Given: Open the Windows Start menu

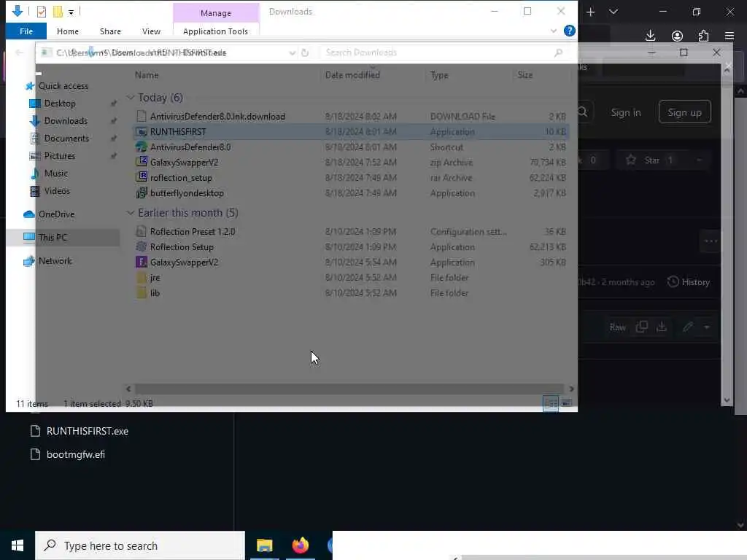Looking at the screenshot, I should (18, 545).
